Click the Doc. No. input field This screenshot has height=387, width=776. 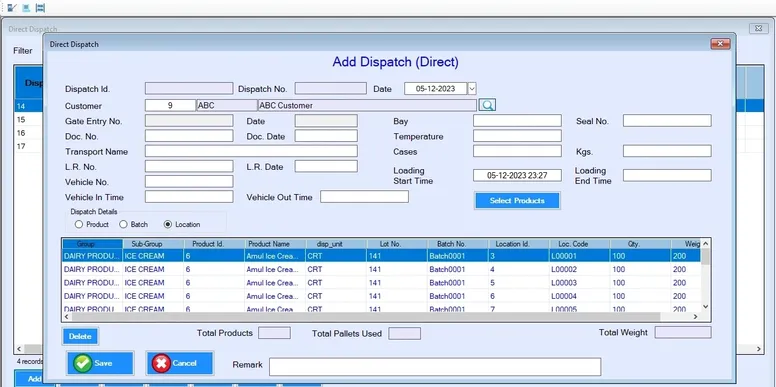point(189,136)
